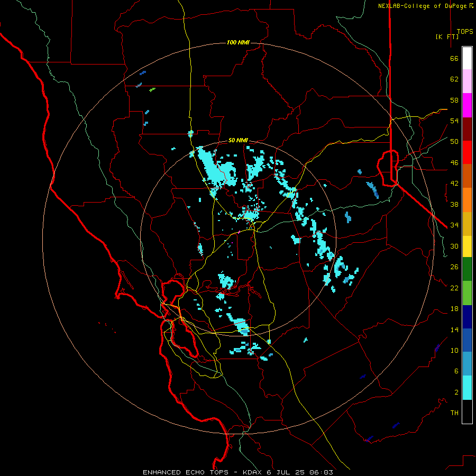Click the legend value '34'

(454, 225)
